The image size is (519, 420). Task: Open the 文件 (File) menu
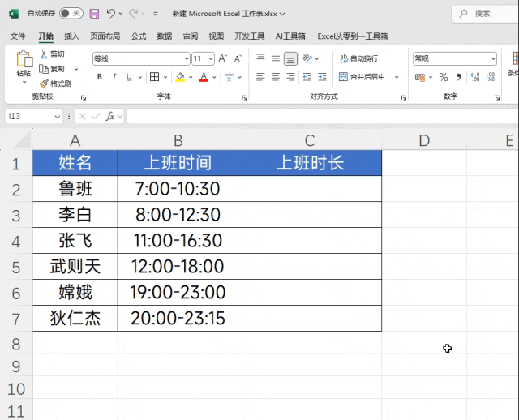[x=18, y=36]
